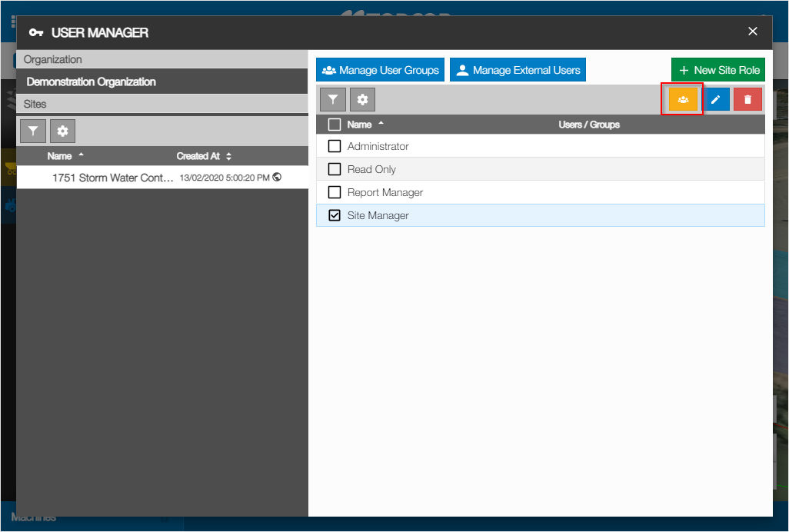The height and width of the screenshot is (532, 789).
Task: Create a New Site Role
Action: [718, 70]
